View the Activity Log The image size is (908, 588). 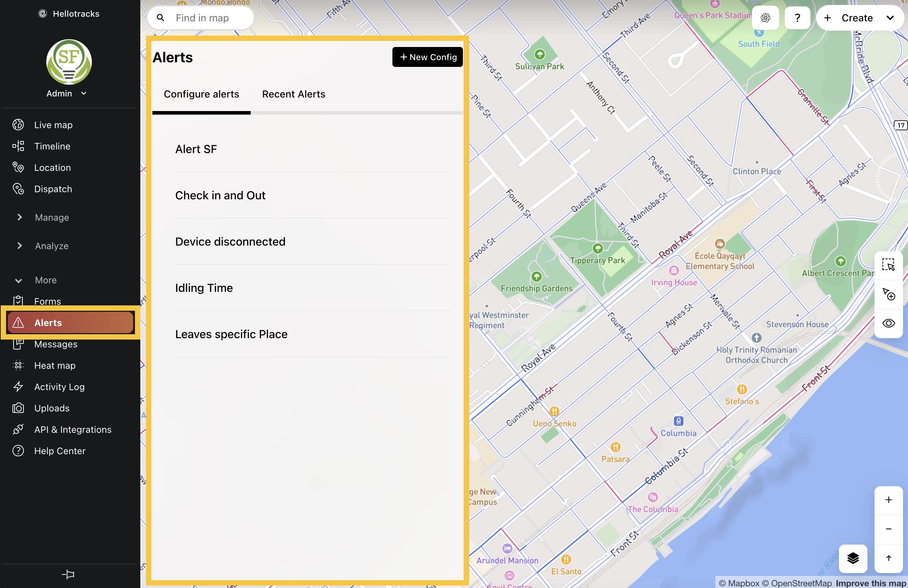tap(59, 387)
